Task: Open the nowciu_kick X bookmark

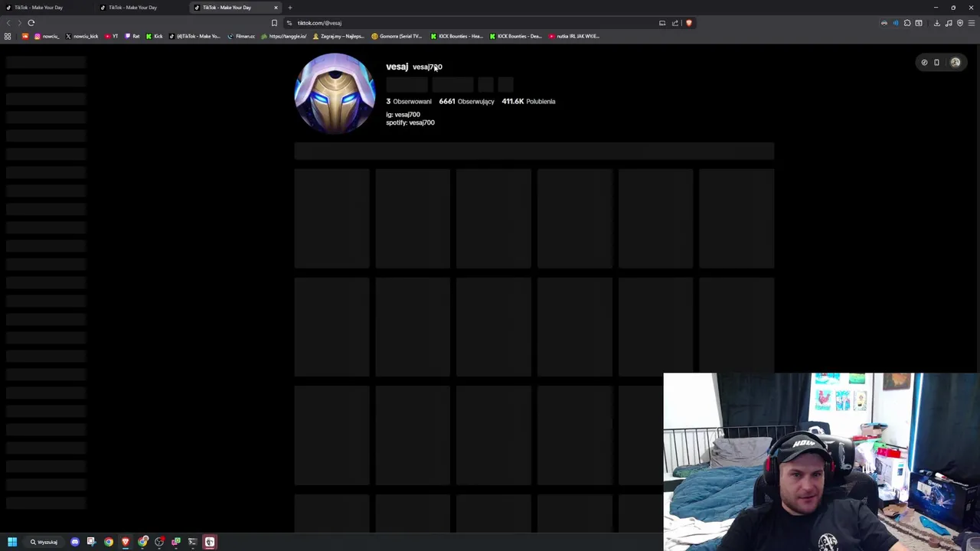Action: click(82, 36)
